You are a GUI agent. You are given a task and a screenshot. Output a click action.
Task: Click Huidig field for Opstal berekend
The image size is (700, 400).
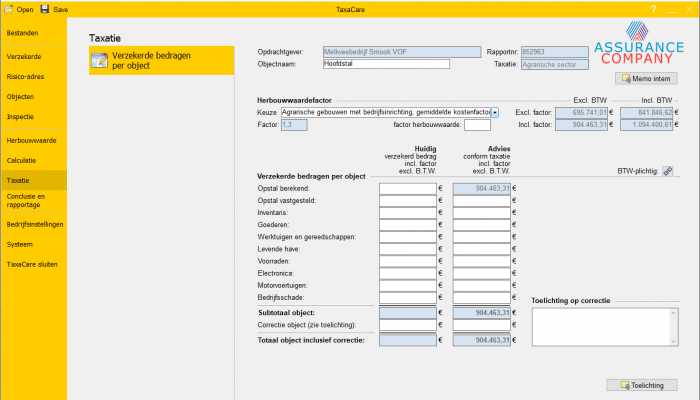click(x=408, y=188)
